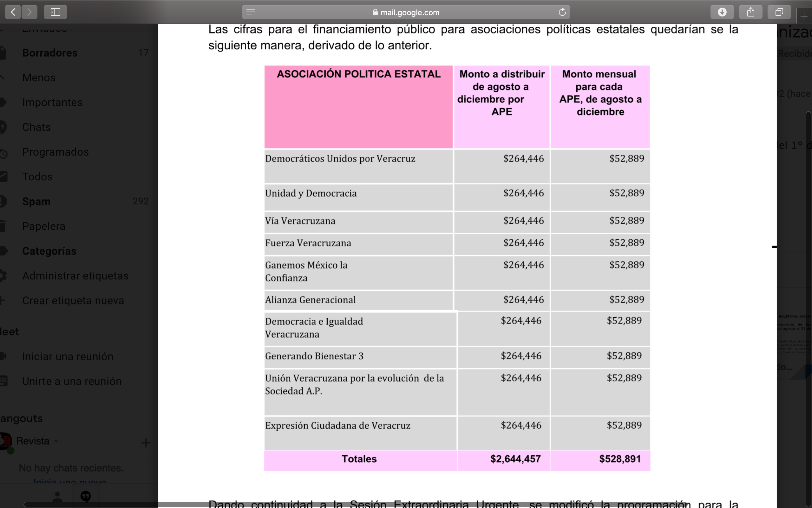Go forward with Safari's forward arrow
Screen dimensions: 812x508
(x=29, y=12)
